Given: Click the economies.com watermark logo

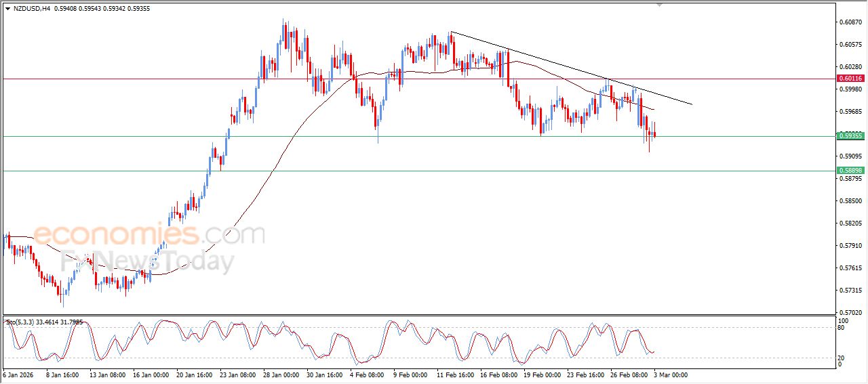Looking at the screenshot, I should tap(149, 235).
